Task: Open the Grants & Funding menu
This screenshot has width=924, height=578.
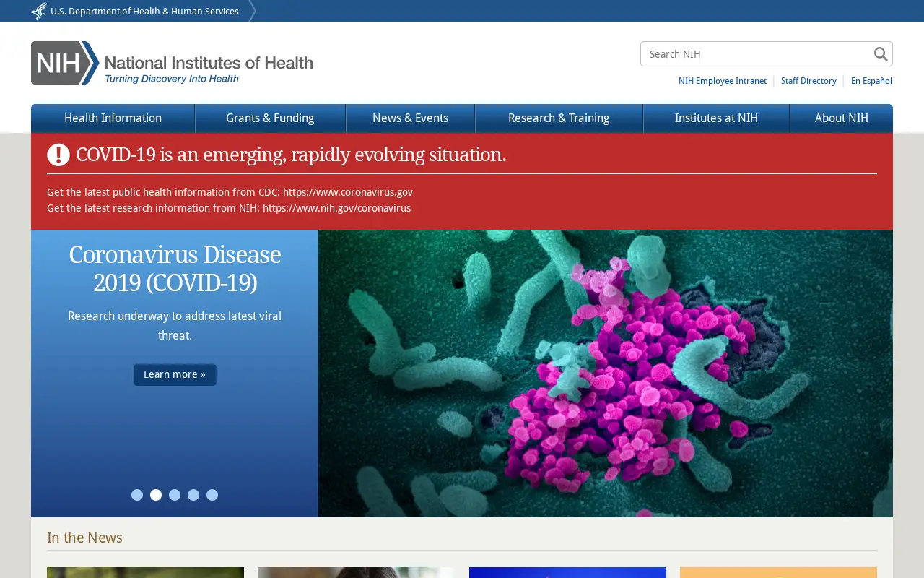Action: (270, 118)
